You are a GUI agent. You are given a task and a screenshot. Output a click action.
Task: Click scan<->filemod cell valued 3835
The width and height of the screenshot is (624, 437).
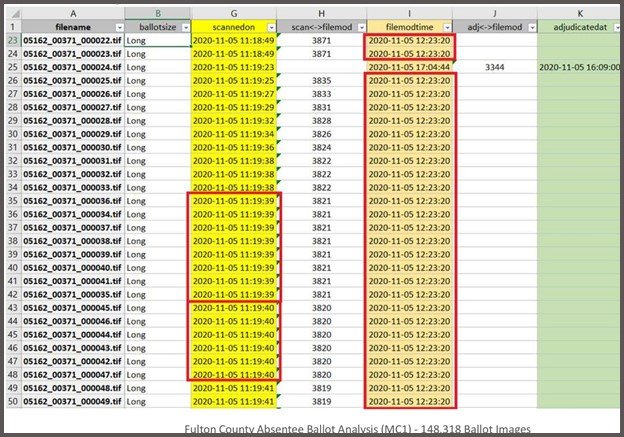322,80
